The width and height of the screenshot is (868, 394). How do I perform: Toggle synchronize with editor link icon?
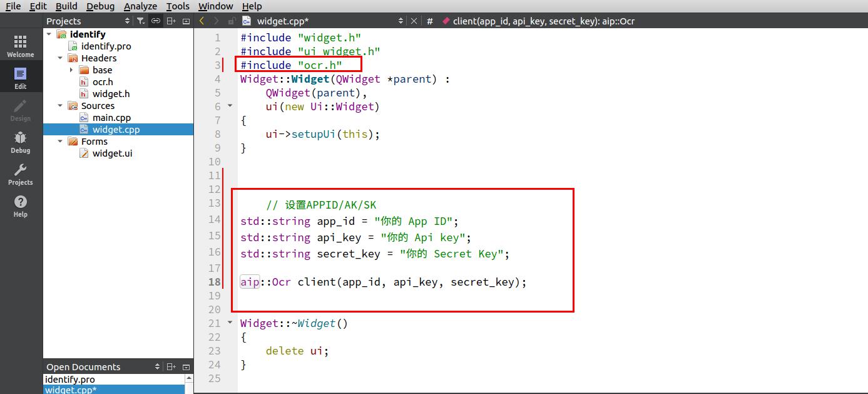pos(156,21)
